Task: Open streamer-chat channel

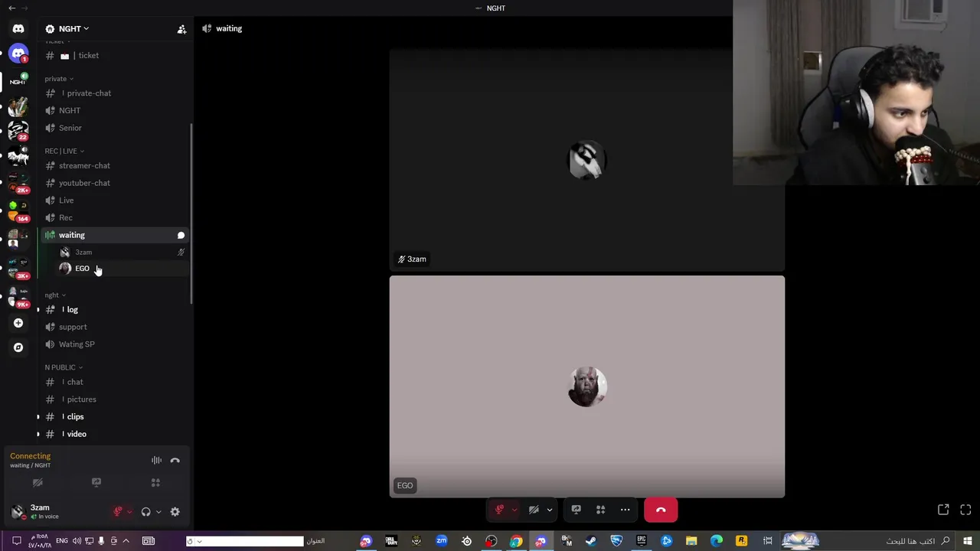Action: click(x=115, y=166)
